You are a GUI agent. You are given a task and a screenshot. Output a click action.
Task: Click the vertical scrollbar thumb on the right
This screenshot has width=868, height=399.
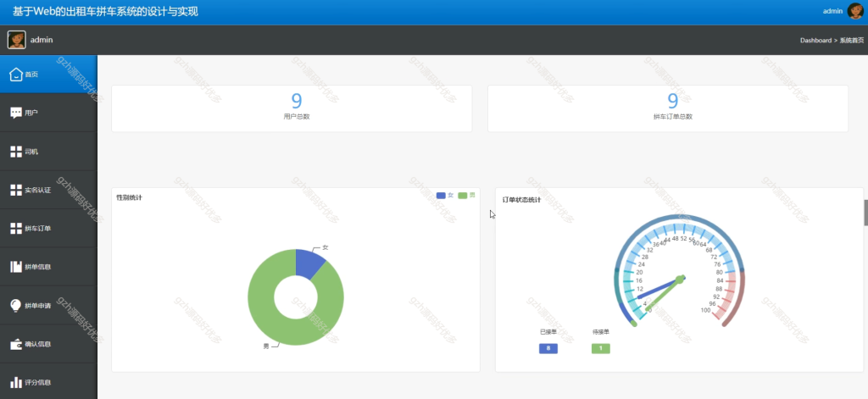(865, 213)
